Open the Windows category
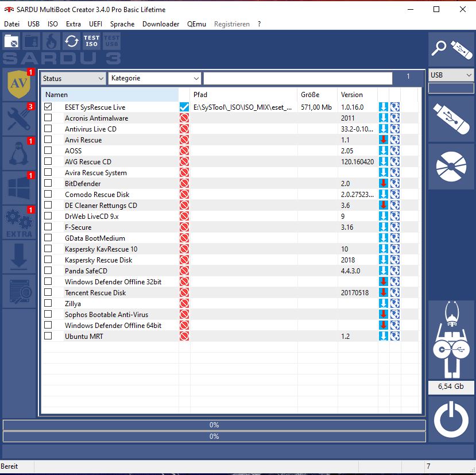Viewport: 476px width, 475px height. tap(19, 188)
